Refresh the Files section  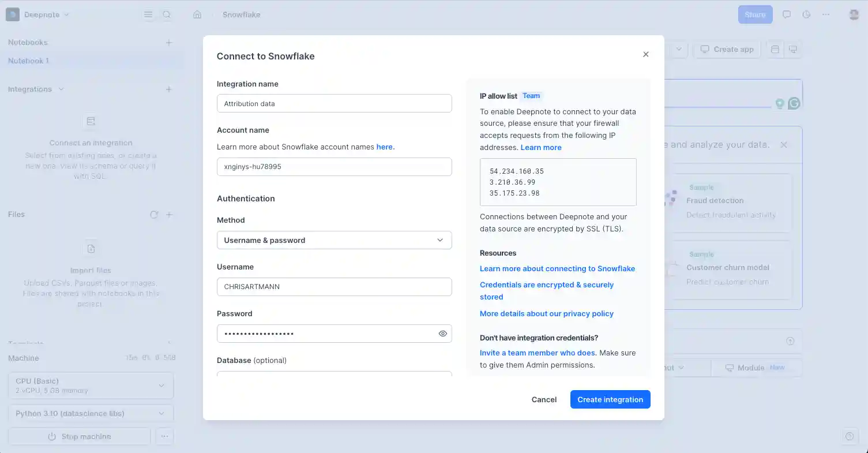pyautogui.click(x=153, y=214)
